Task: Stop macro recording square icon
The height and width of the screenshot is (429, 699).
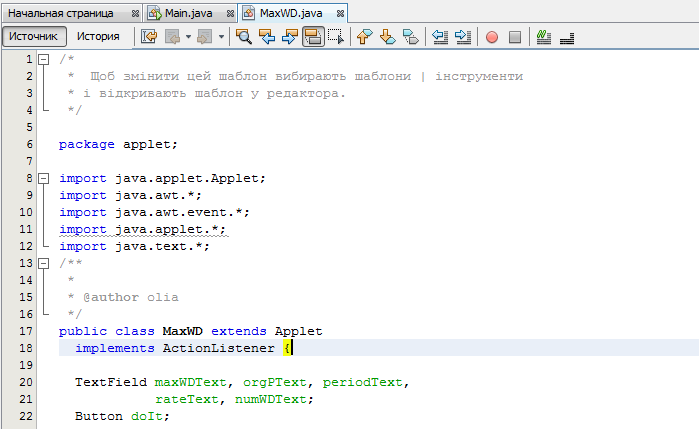Action: click(x=515, y=37)
